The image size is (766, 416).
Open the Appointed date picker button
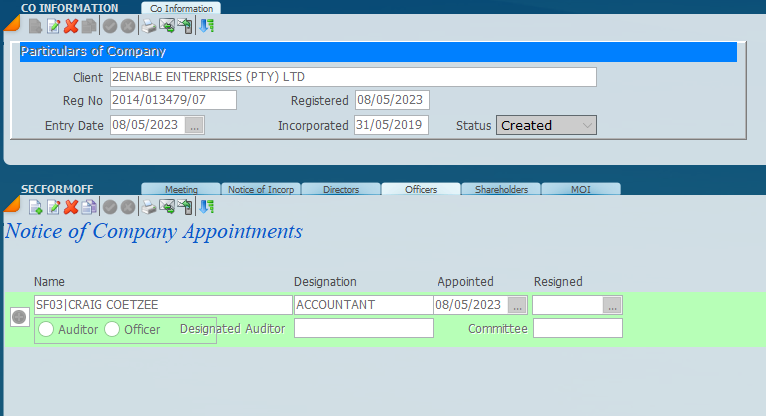[517, 305]
